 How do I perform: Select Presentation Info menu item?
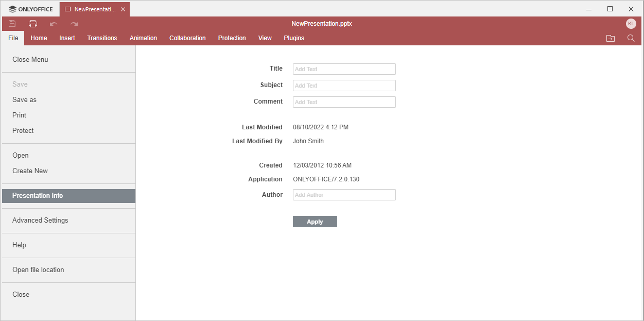[68, 196]
